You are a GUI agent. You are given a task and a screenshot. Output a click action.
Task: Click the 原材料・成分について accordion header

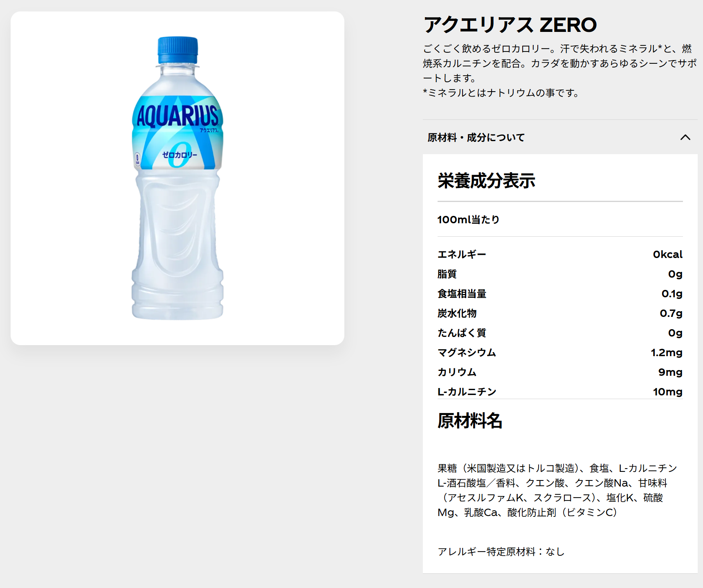coord(560,137)
